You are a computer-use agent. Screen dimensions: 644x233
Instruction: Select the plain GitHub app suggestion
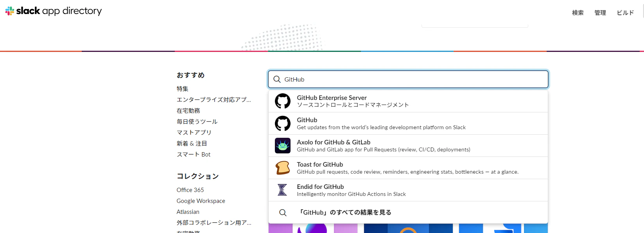point(408,123)
